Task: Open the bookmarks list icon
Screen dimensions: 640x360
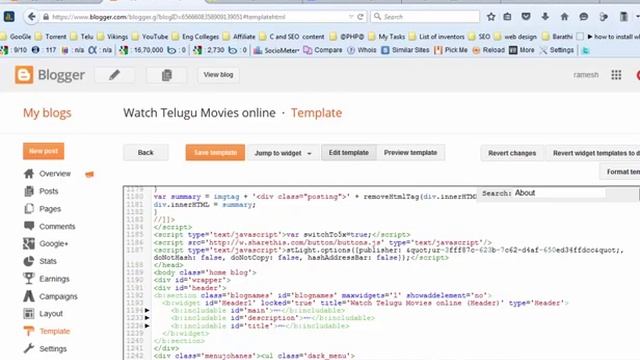Action: point(507,17)
